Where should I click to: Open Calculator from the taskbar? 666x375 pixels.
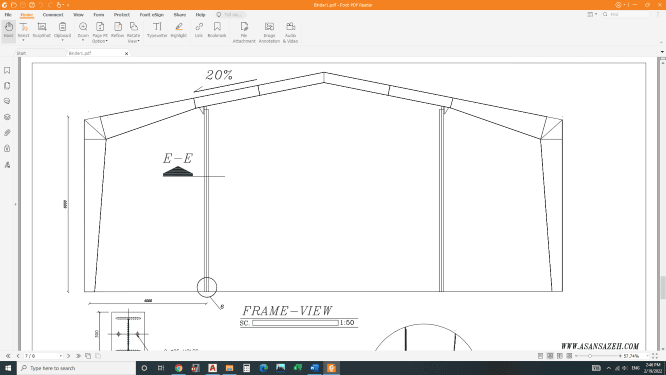point(246,368)
